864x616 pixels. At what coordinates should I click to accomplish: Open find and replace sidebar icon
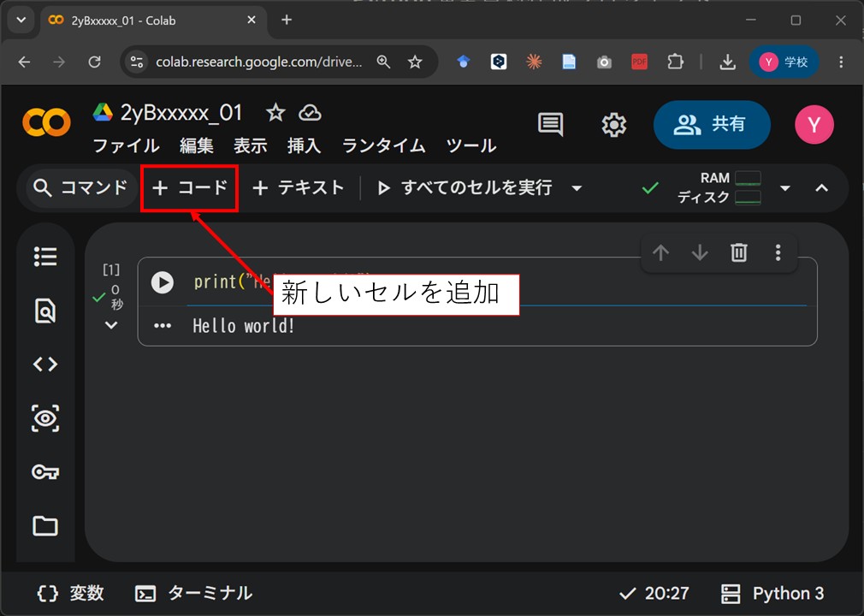pos(45,311)
